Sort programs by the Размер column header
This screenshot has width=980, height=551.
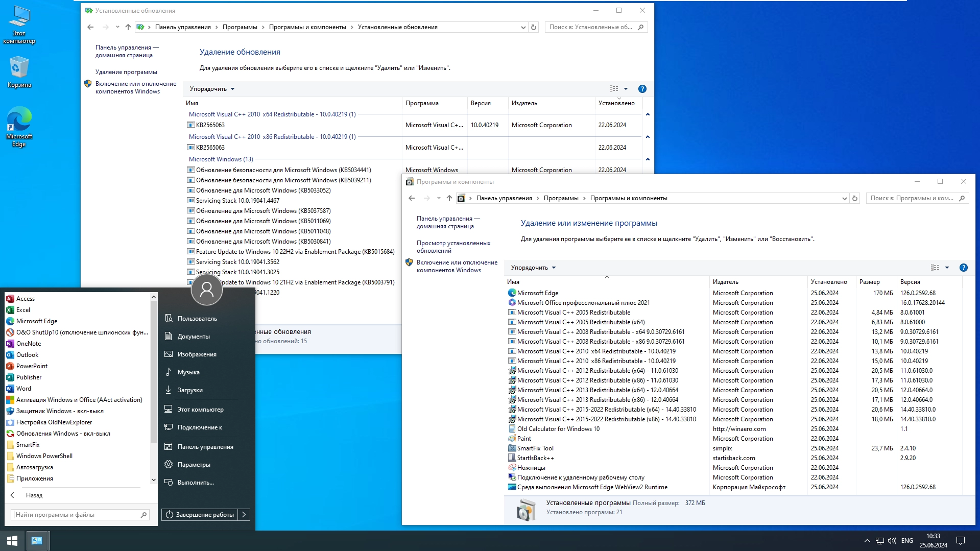tap(875, 281)
